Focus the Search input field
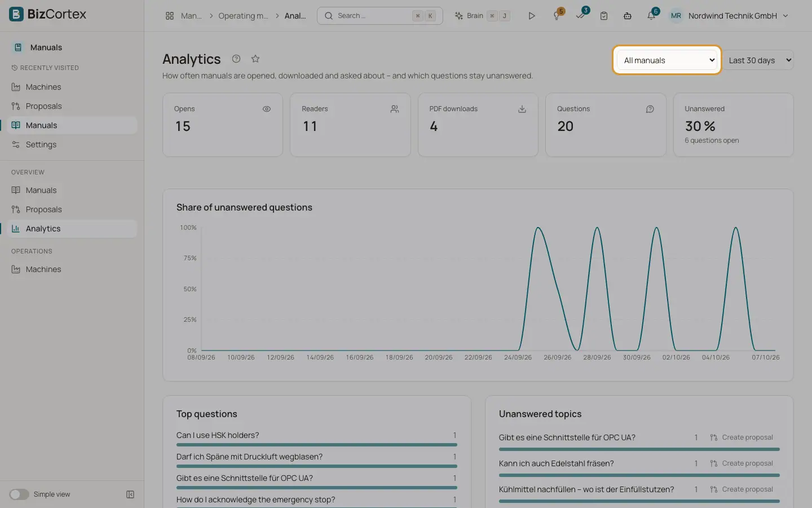812x508 pixels. [x=380, y=16]
